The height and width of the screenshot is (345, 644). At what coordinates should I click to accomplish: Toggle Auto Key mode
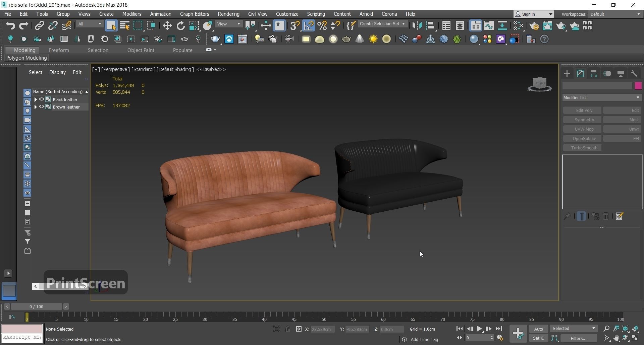[x=538, y=329]
